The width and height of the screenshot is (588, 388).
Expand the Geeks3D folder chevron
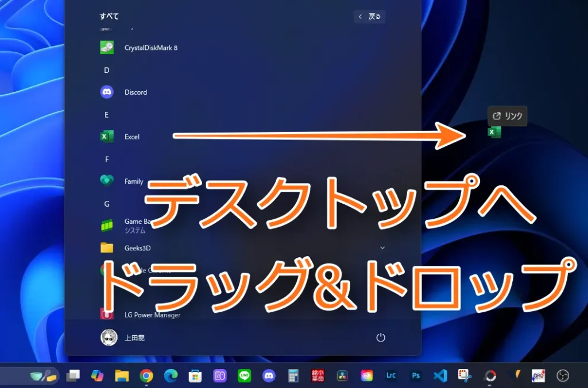(382, 248)
